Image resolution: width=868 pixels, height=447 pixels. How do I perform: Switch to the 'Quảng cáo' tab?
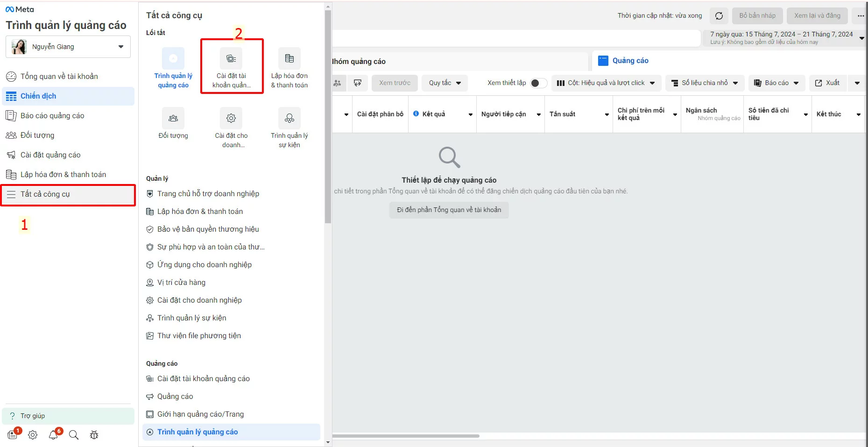[630, 61]
